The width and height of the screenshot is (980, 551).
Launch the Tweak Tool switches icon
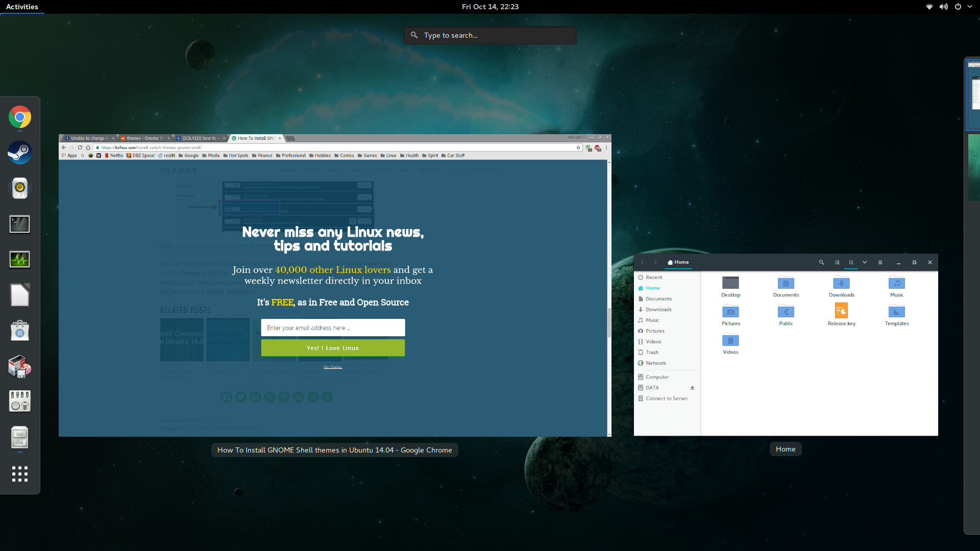(x=20, y=402)
